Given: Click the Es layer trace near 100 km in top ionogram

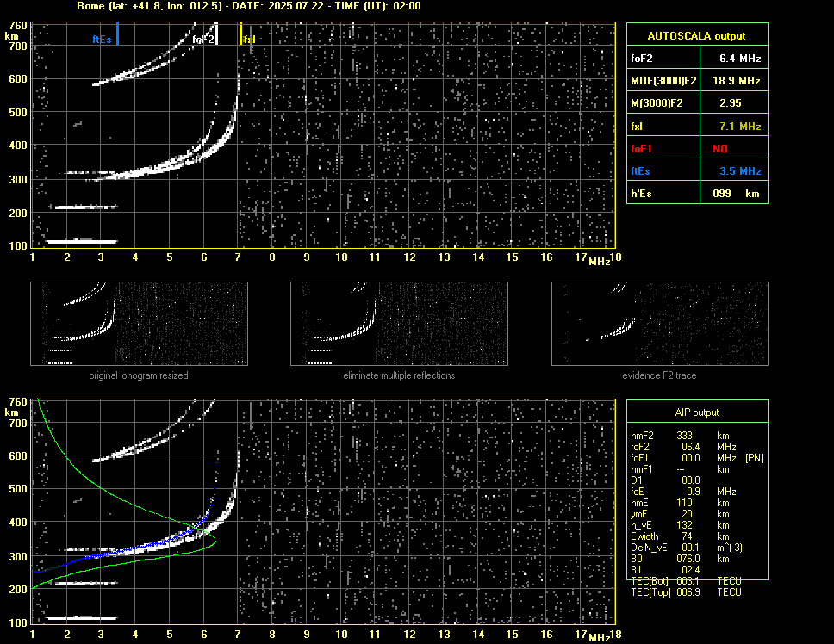Looking at the screenshot, I should click(81, 241).
